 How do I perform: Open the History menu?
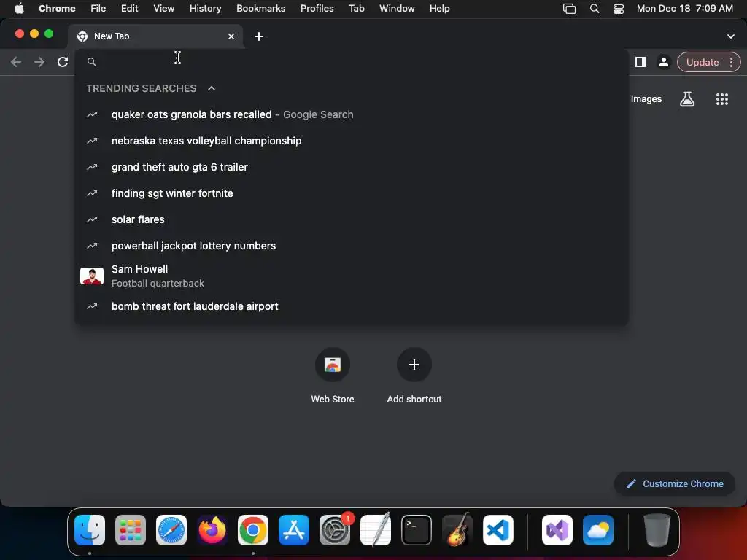coord(205,9)
